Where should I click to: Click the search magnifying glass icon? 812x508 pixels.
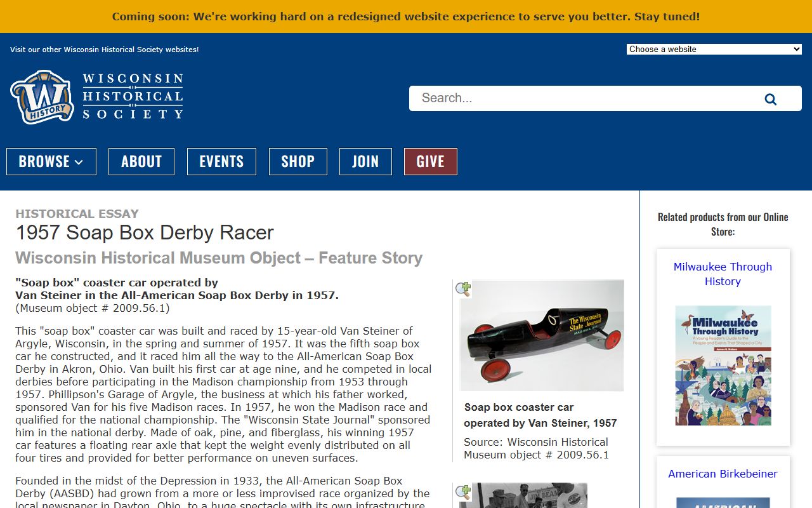tap(770, 99)
